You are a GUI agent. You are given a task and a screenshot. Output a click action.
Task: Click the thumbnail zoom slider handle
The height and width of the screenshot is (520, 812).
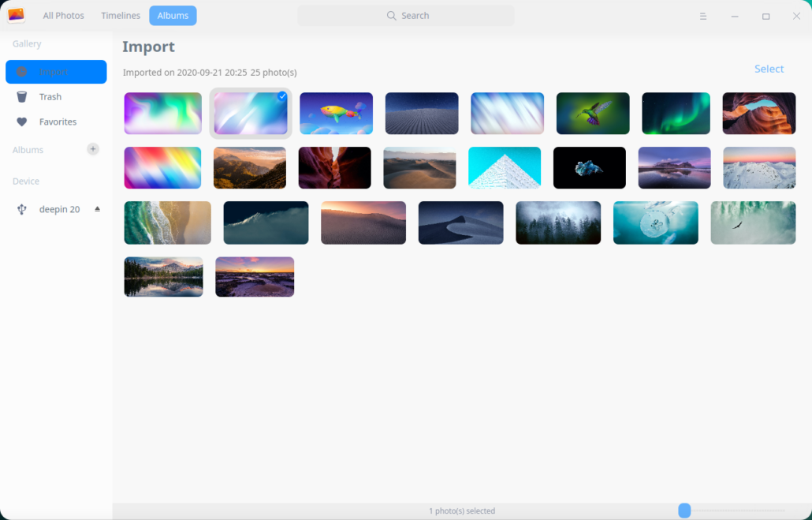(684, 511)
